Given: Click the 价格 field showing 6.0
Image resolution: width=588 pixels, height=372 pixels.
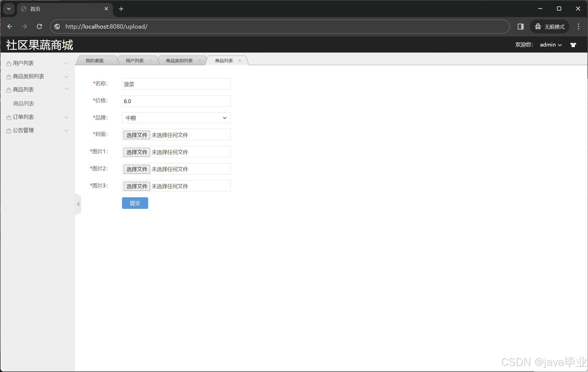Looking at the screenshot, I should (x=176, y=101).
